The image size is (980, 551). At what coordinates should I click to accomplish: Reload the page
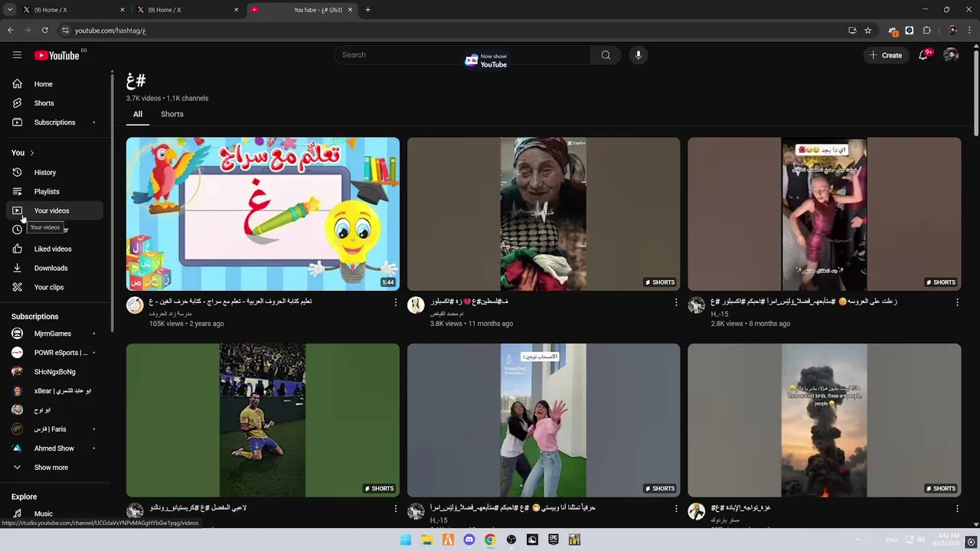click(x=45, y=31)
